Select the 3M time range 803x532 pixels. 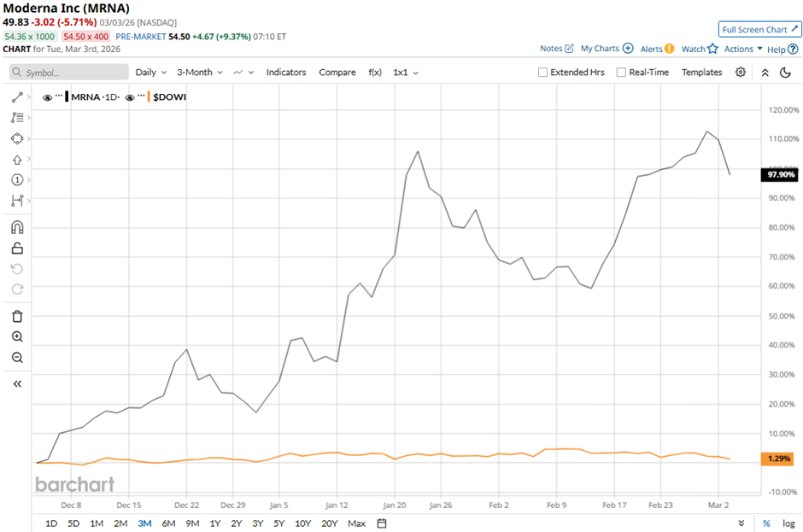[x=144, y=523]
